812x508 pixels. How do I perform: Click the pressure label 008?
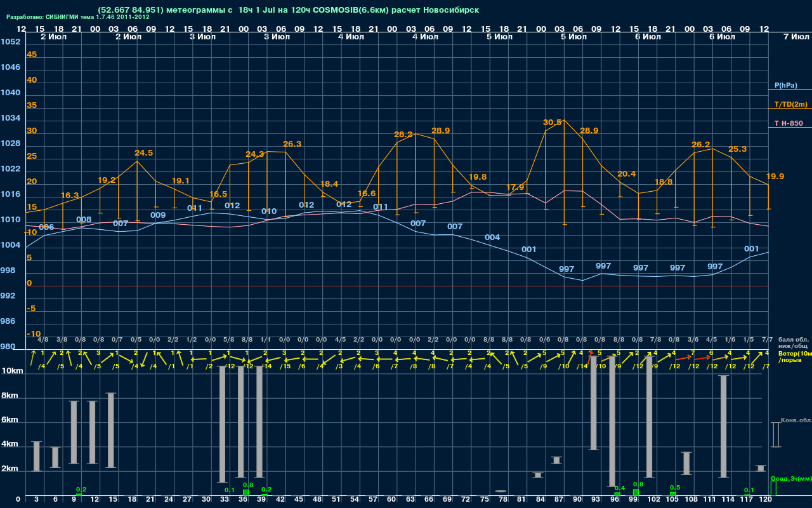click(x=84, y=220)
